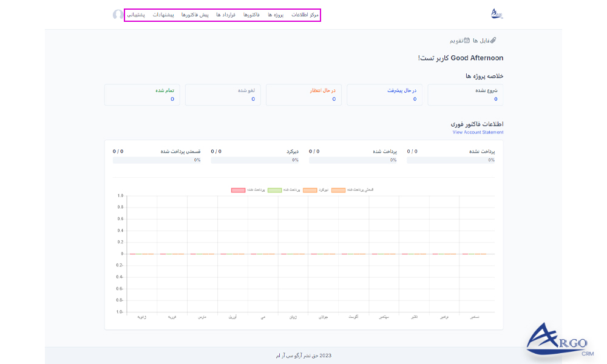This screenshot has height=364, width=607.
Task: Open the فایل ها paperclip attachment icon
Action: pyautogui.click(x=493, y=40)
